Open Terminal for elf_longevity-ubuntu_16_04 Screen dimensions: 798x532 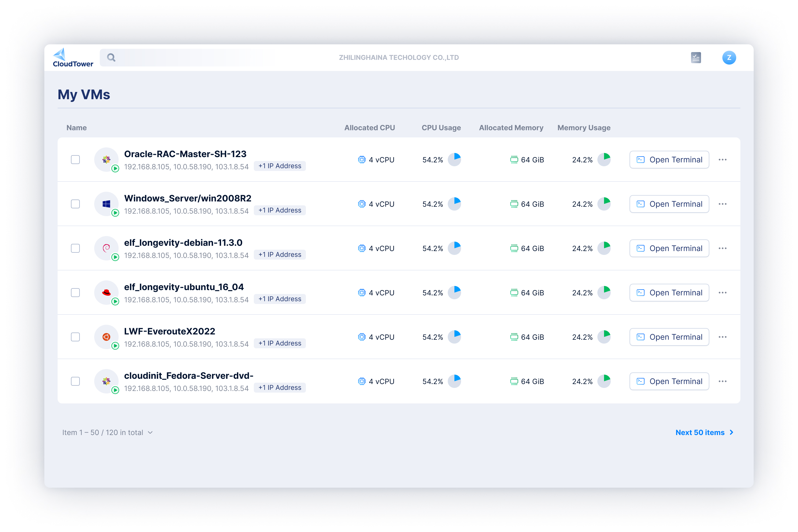[x=669, y=293]
